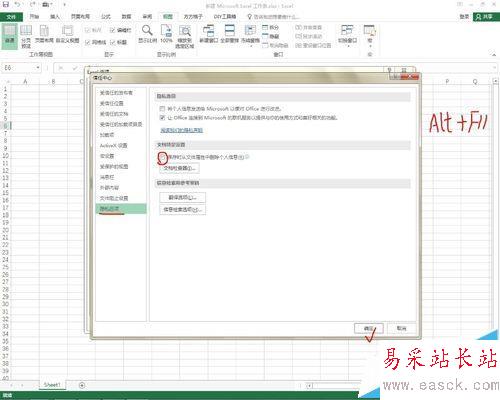Click 并排查看 view side by side icon
This screenshot has height=400, width=500.
298,27
